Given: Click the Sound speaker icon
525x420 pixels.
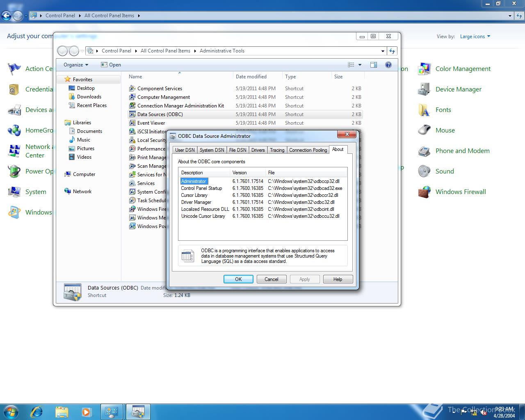Looking at the screenshot, I should [x=424, y=171].
